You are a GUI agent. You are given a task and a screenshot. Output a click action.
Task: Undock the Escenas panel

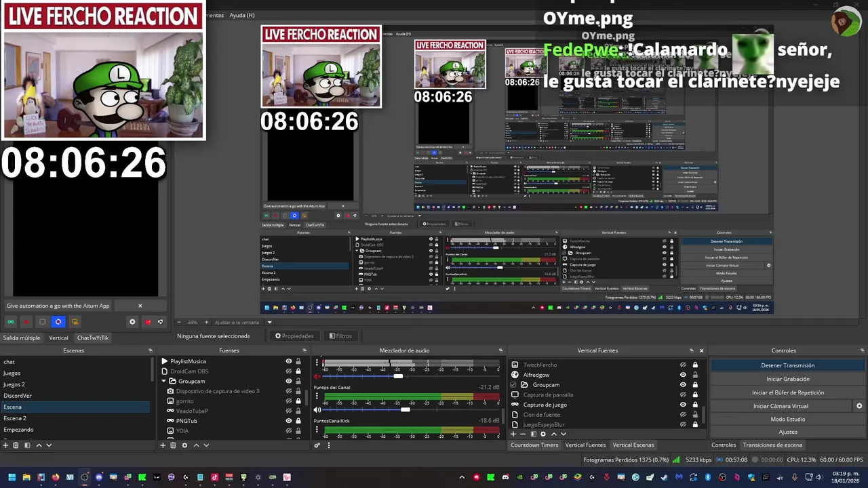[x=151, y=350]
